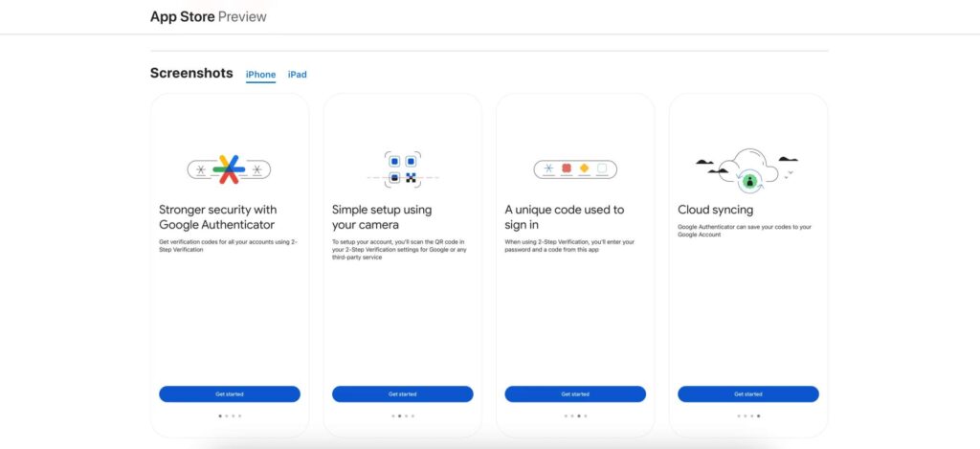Click the colorful Google Authenticator asterisk logo

point(229,169)
